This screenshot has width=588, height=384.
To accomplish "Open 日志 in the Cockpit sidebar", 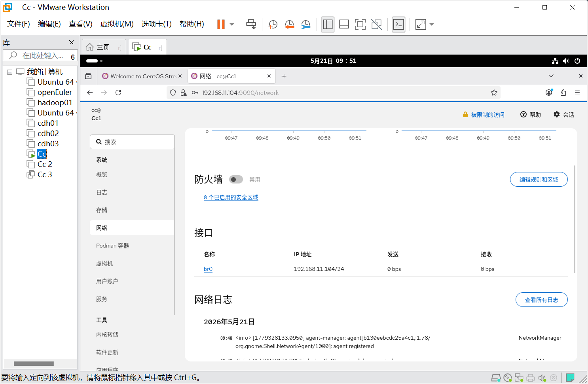I will pos(102,192).
